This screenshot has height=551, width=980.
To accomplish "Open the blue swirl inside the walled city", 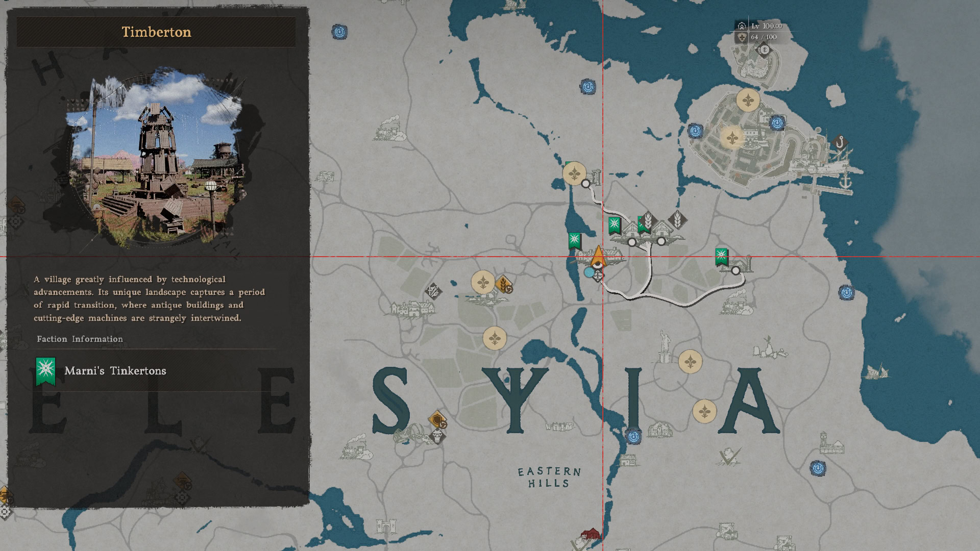I will click(x=777, y=123).
